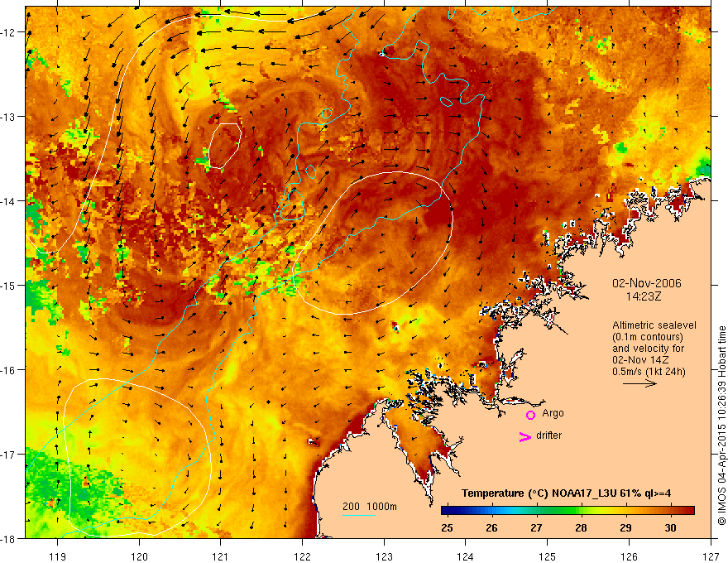Click the cyan 200/1000m isobath legend line

tap(359, 515)
